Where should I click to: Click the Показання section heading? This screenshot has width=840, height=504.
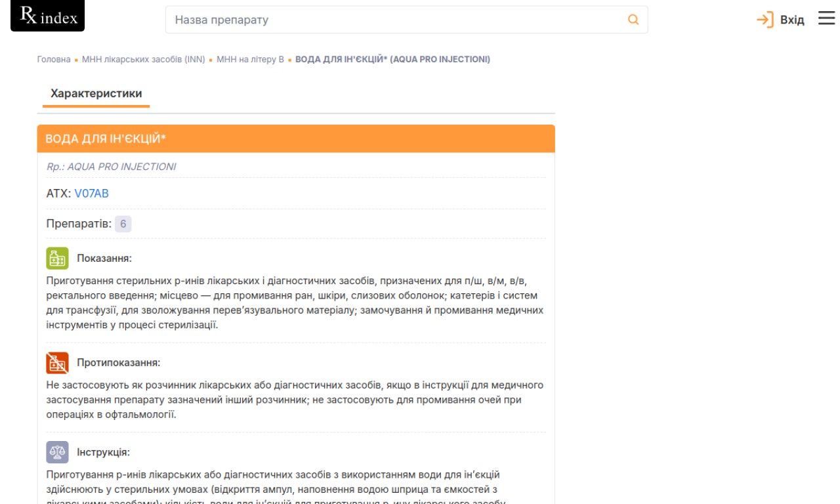click(104, 258)
